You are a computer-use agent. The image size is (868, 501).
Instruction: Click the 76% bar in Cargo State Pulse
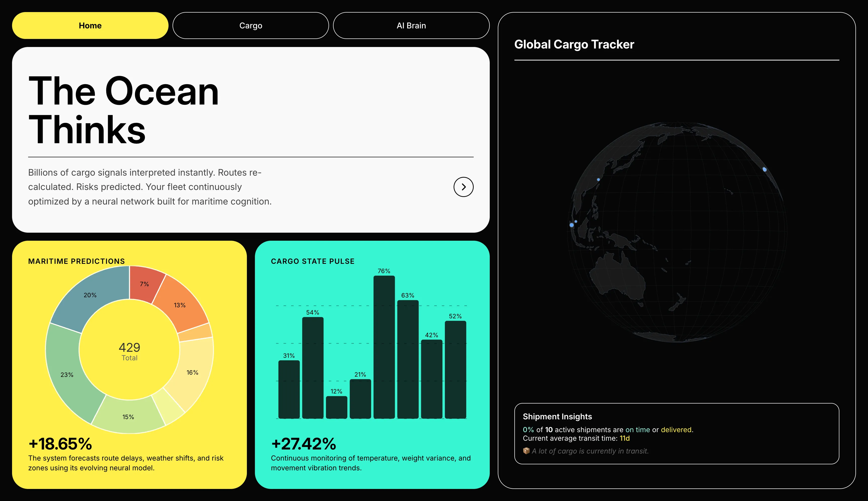(384, 347)
